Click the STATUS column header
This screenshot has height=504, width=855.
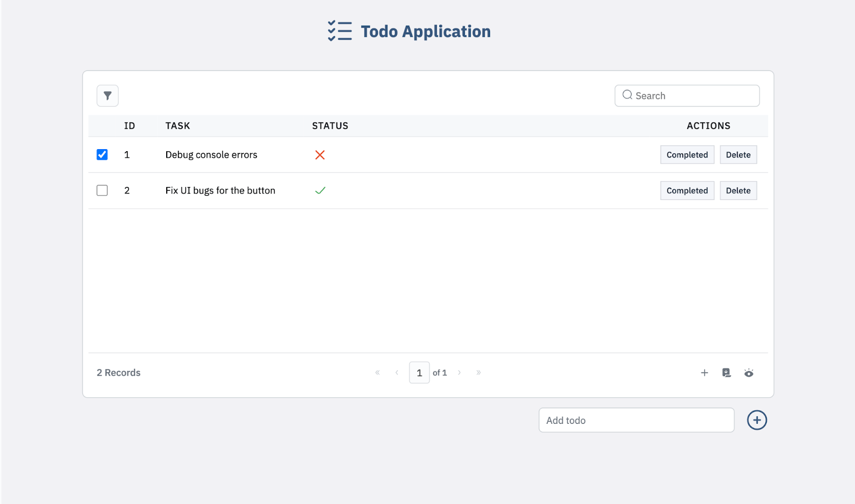[330, 126]
